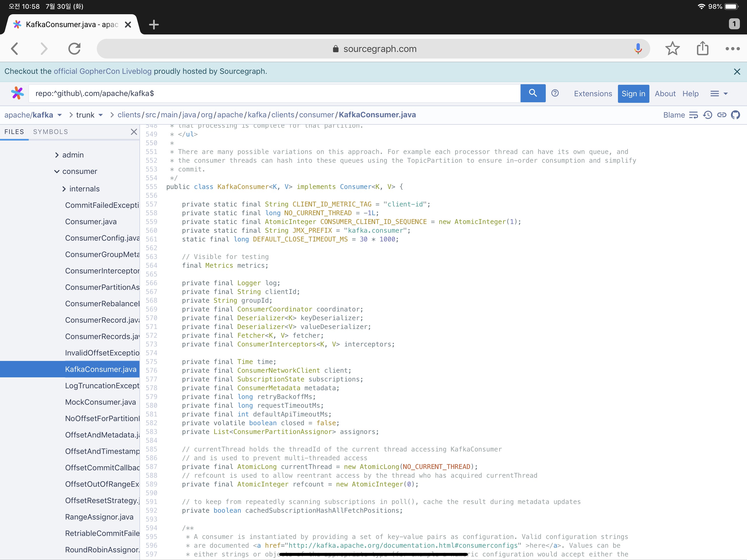This screenshot has width=747, height=560.
Task: Collapse the consumer folder
Action: pyautogui.click(x=57, y=171)
